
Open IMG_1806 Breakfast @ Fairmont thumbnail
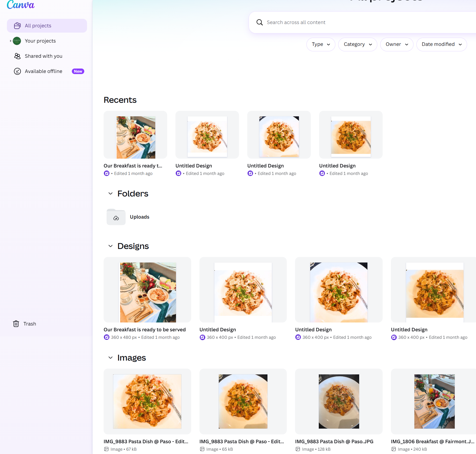coord(434,401)
